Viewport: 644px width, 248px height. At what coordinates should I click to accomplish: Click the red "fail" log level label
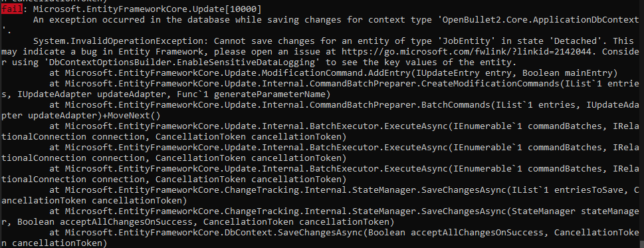11,9
